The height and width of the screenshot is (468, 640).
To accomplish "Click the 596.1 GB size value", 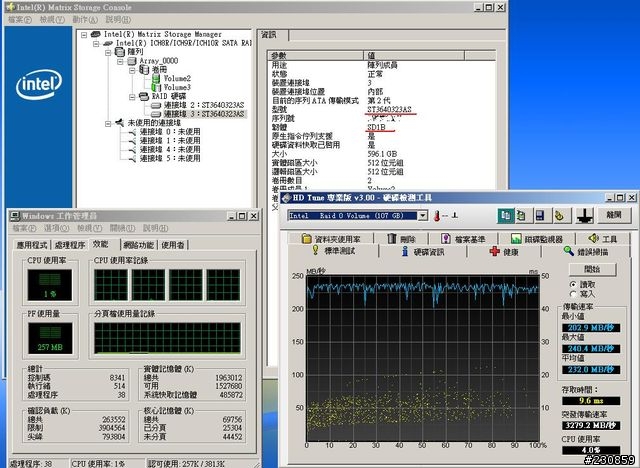I will pyautogui.click(x=382, y=154).
